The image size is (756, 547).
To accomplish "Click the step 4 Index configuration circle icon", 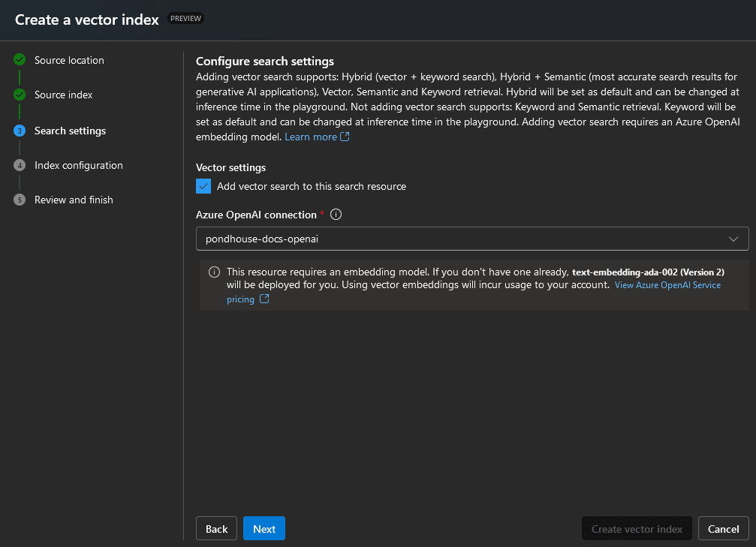I will tap(19, 165).
